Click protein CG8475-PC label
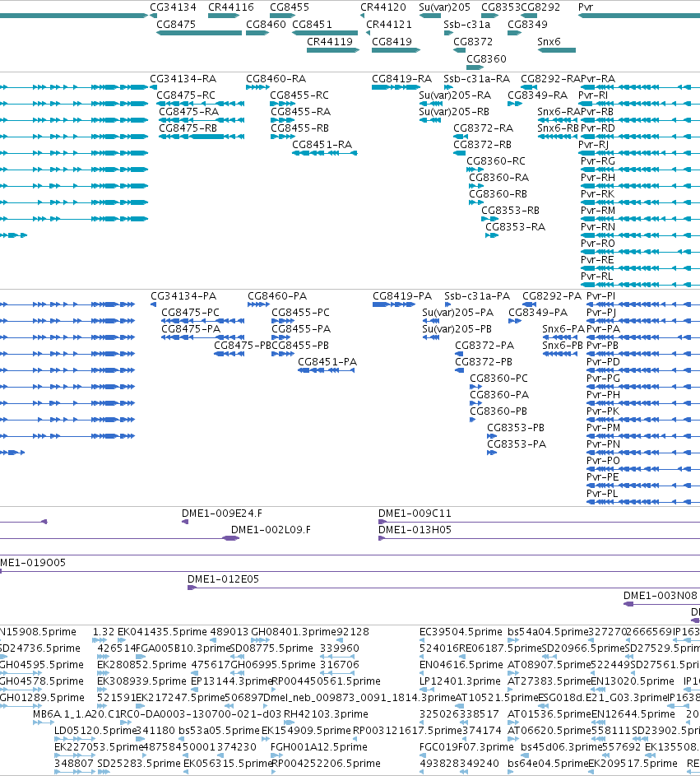 click(191, 313)
